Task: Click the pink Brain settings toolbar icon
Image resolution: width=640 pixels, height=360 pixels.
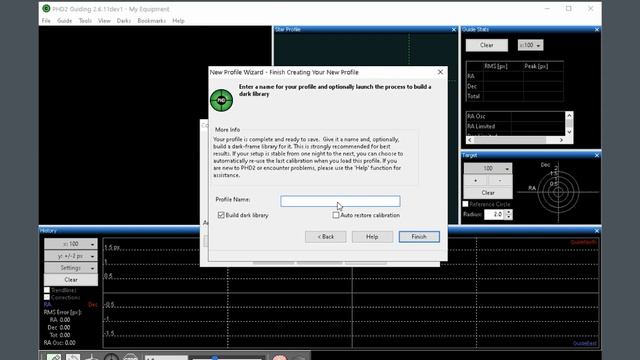Action: 280,358
